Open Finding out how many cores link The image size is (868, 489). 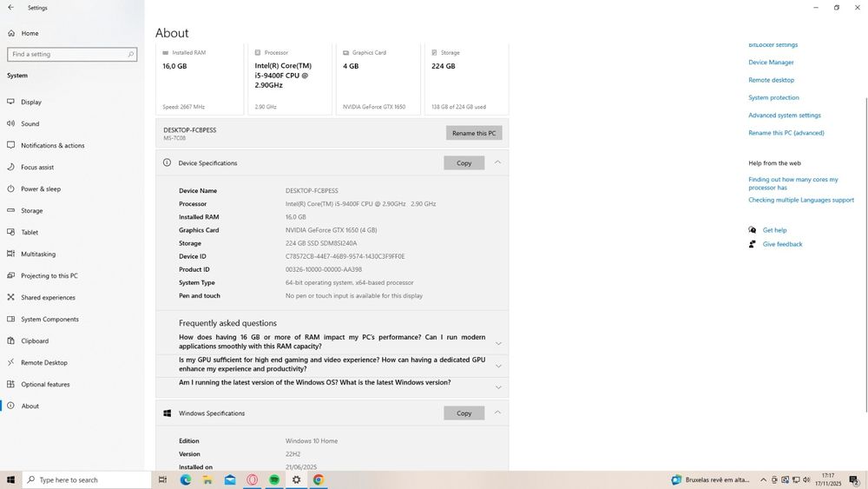pyautogui.click(x=793, y=183)
